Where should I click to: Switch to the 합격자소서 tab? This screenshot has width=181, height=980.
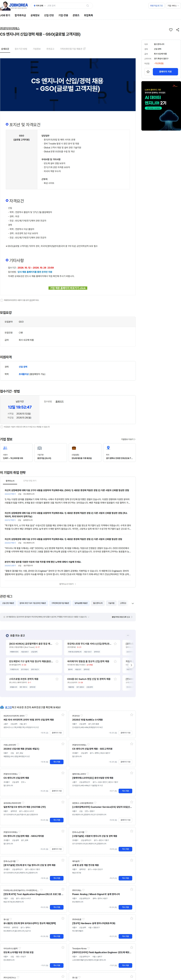10,481
